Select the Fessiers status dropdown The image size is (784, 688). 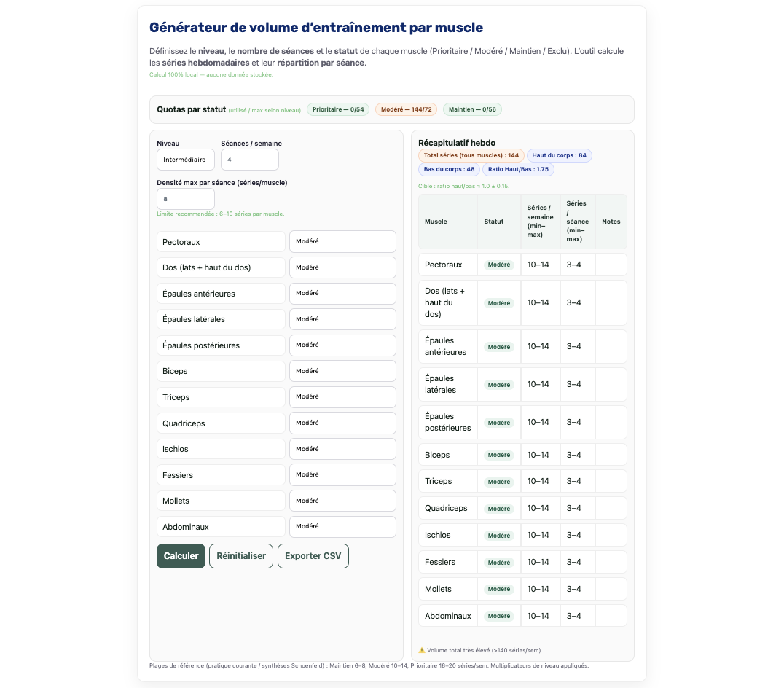pyautogui.click(x=342, y=474)
